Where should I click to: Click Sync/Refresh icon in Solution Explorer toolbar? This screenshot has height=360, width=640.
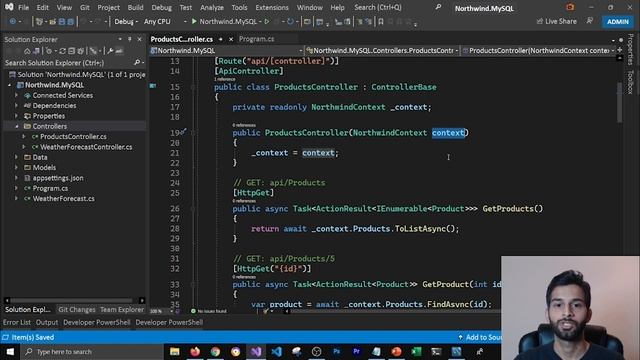coord(62,51)
